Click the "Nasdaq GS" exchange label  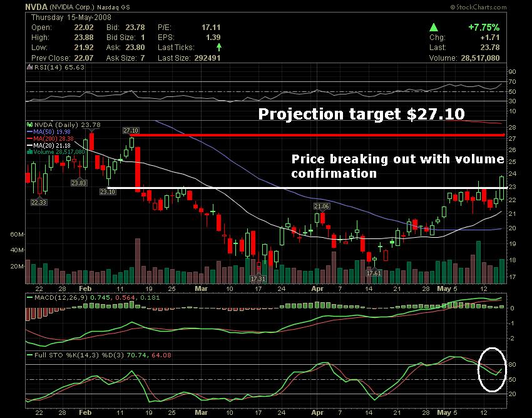(x=114, y=7)
